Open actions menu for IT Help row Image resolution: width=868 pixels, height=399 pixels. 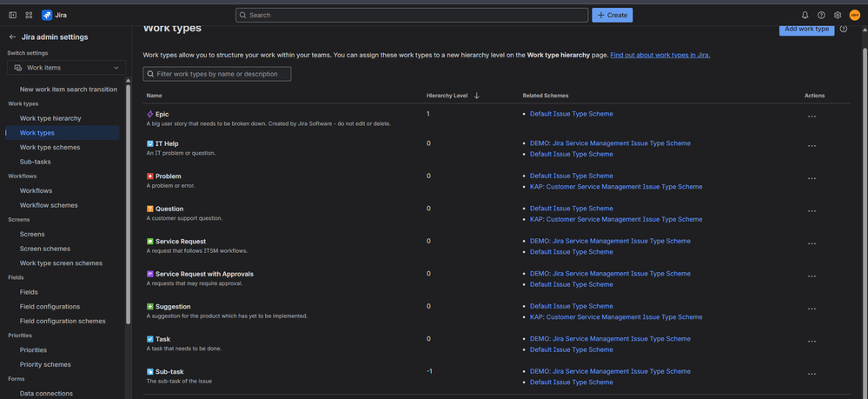[812, 146]
